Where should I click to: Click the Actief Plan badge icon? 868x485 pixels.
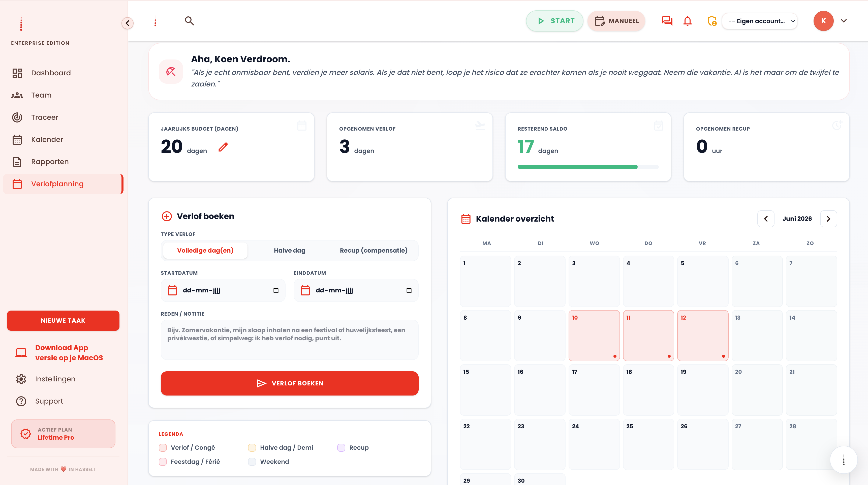[26, 434]
